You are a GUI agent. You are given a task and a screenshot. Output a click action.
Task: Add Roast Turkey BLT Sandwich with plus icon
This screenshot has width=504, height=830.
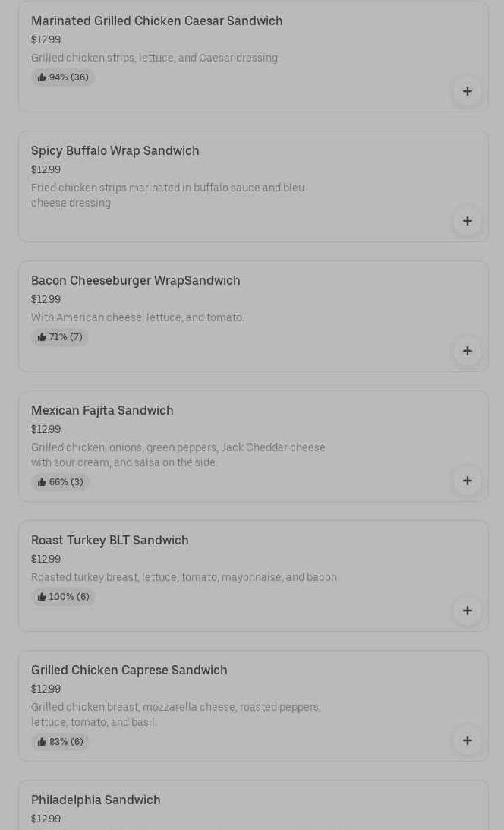467,611
